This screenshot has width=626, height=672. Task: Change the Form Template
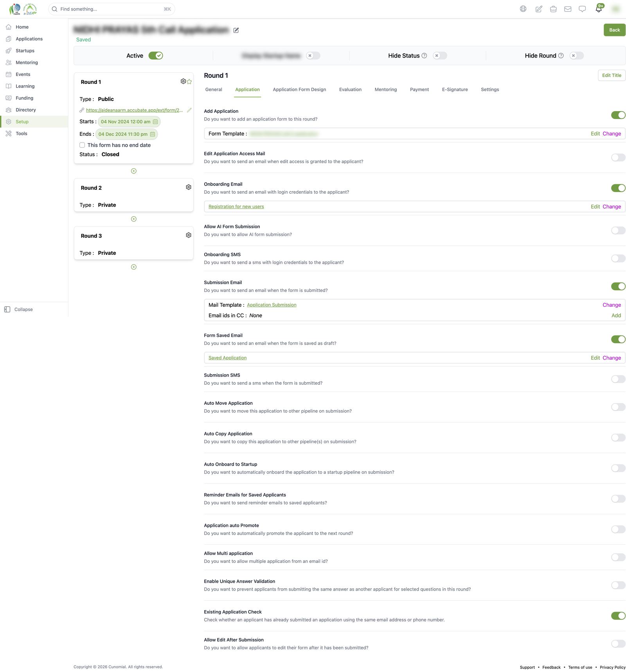tap(612, 134)
